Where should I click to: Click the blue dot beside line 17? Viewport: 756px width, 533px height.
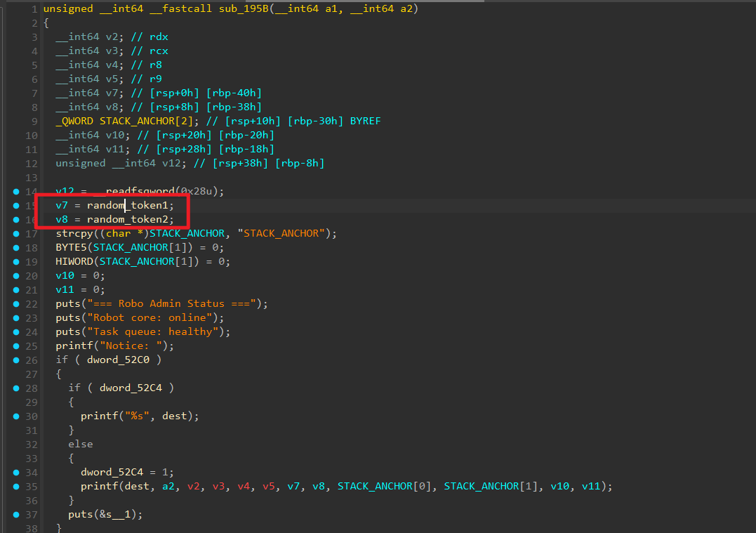coord(15,233)
